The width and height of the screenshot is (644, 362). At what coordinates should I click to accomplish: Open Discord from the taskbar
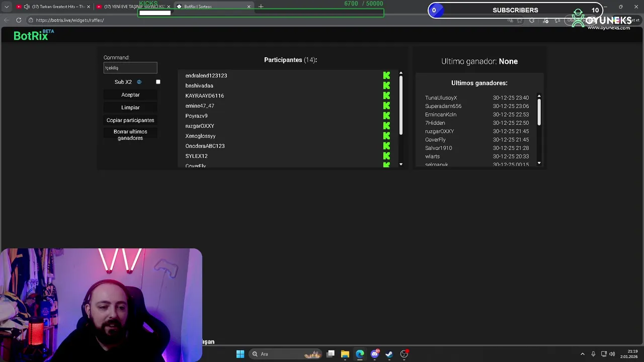[374, 354]
